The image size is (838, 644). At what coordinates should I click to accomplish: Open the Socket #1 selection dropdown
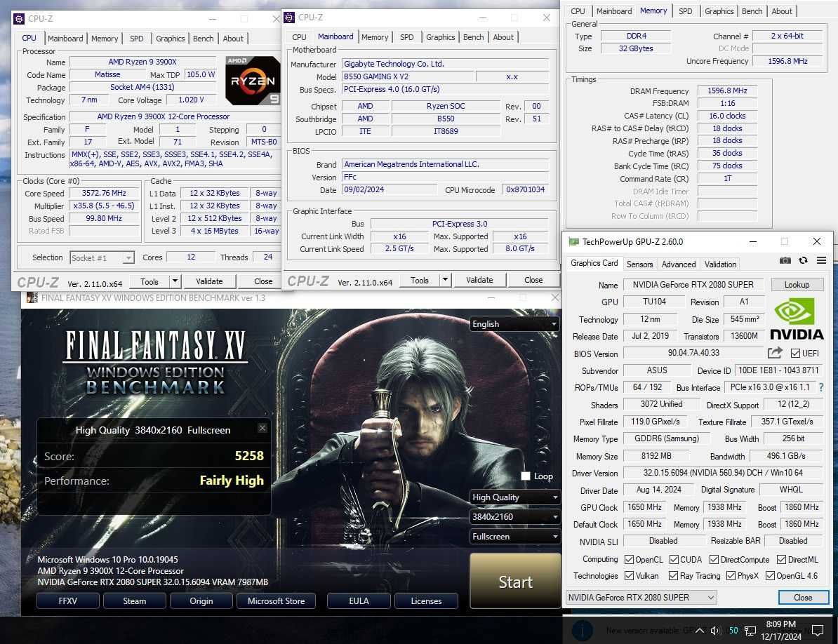click(x=102, y=257)
